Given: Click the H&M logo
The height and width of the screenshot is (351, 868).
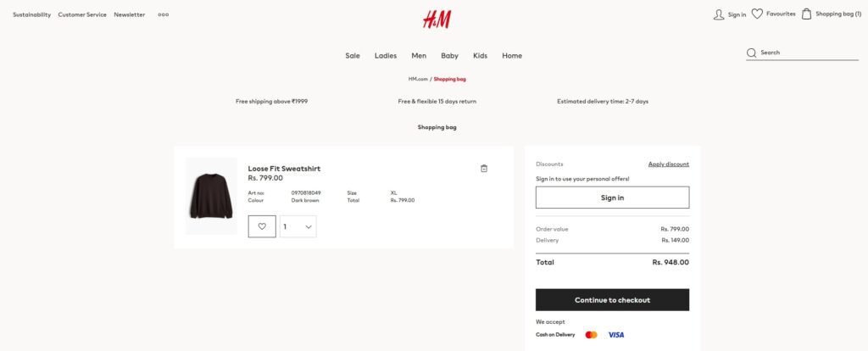Looking at the screenshot, I should point(437,19).
